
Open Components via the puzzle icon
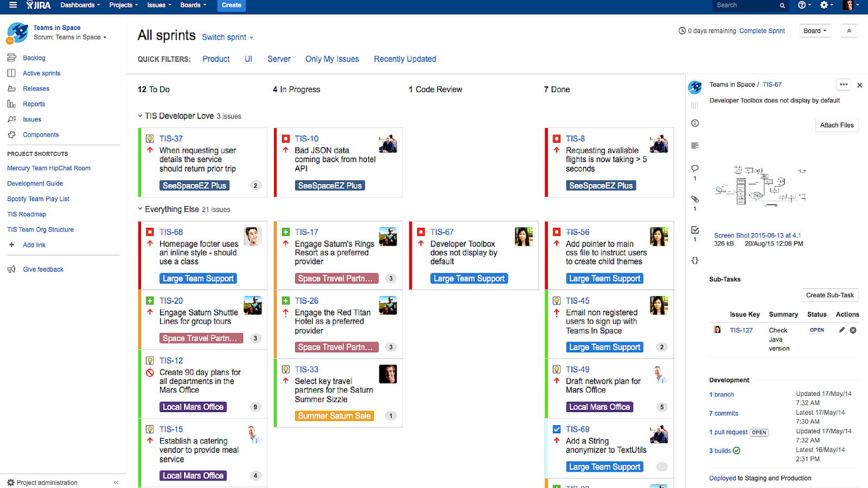tap(12, 134)
